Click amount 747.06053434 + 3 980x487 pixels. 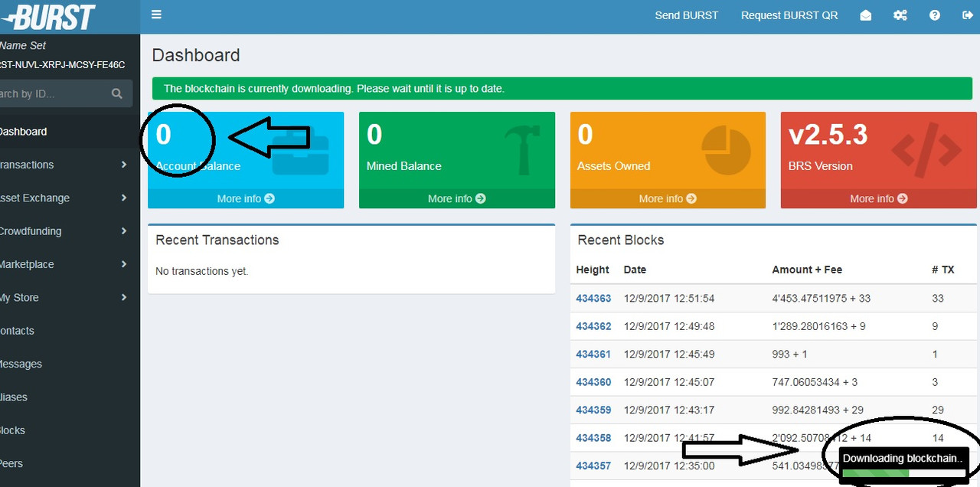(x=815, y=382)
